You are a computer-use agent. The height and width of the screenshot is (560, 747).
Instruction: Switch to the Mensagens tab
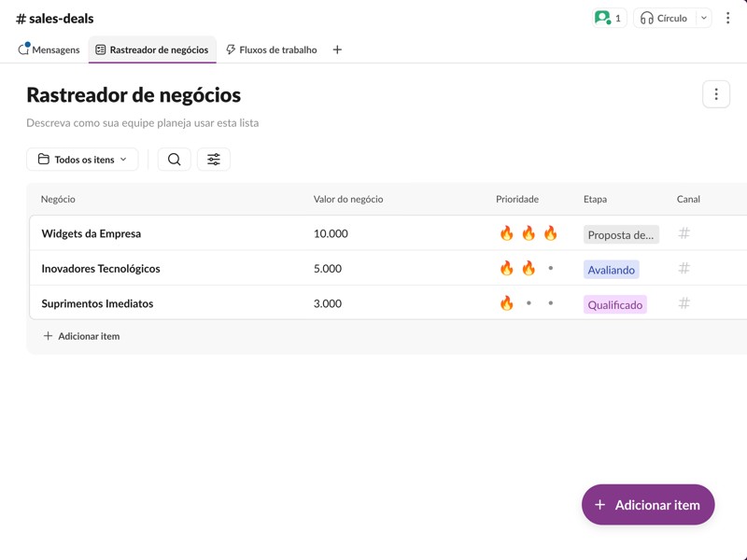(x=49, y=49)
